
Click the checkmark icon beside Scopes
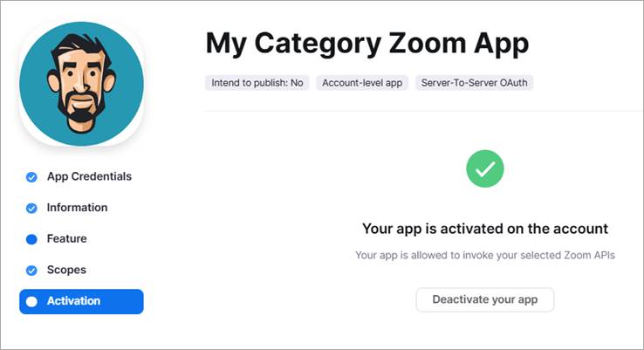31,271
